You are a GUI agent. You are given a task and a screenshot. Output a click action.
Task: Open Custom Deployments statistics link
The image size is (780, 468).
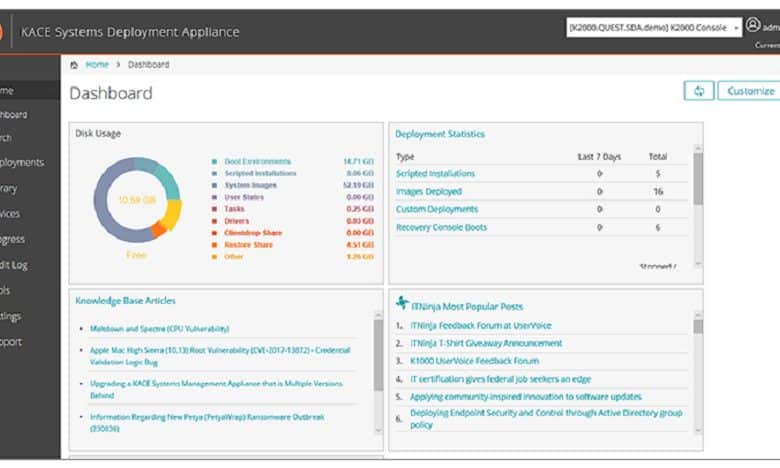(x=437, y=209)
